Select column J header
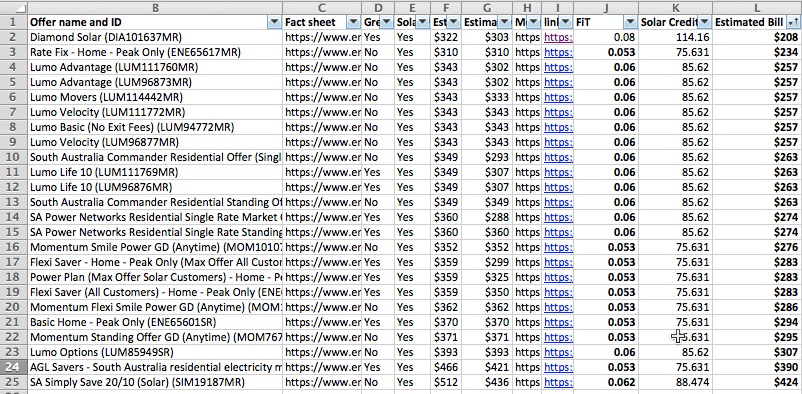Image resolution: width=802 pixels, height=394 pixels. point(606,8)
